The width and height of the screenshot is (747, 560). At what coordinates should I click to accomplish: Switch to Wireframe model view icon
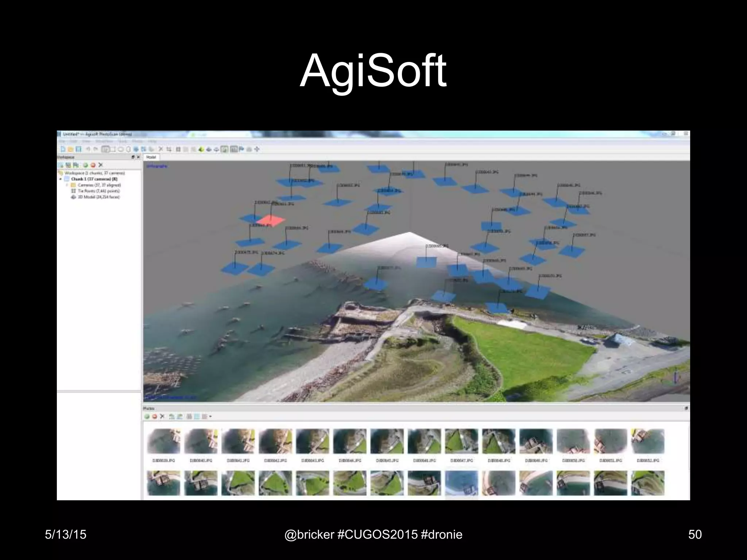(x=216, y=149)
